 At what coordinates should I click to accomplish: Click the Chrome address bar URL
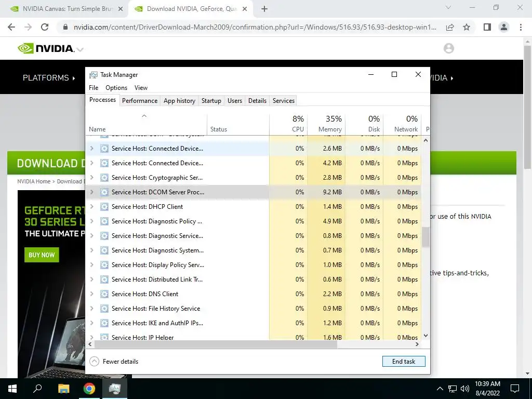tap(255, 27)
